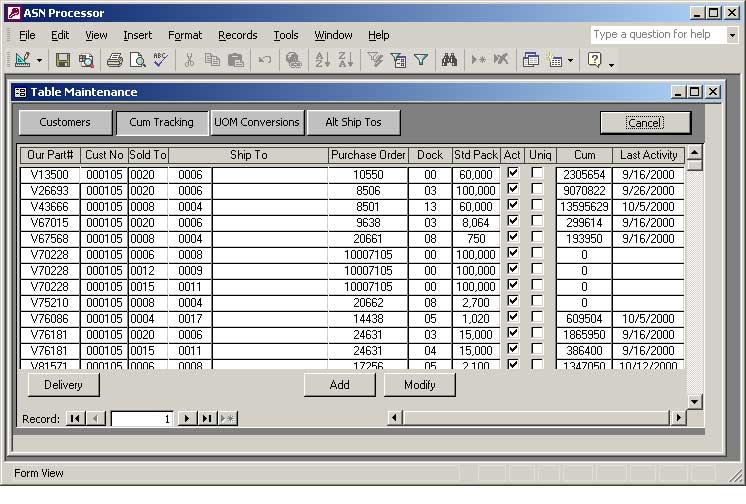746x504 pixels.
Task: Click the record number field
Action: pyautogui.click(x=142, y=419)
